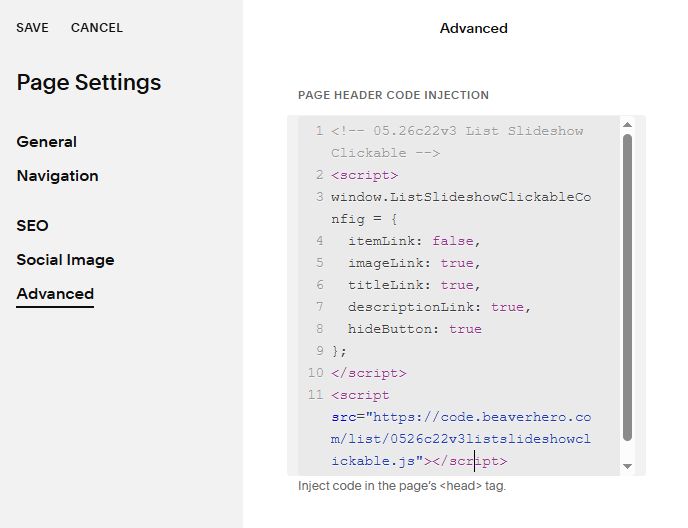This screenshot has height=528, width=688.
Task: Click on line 4 itemLink: false
Action: coord(414,241)
